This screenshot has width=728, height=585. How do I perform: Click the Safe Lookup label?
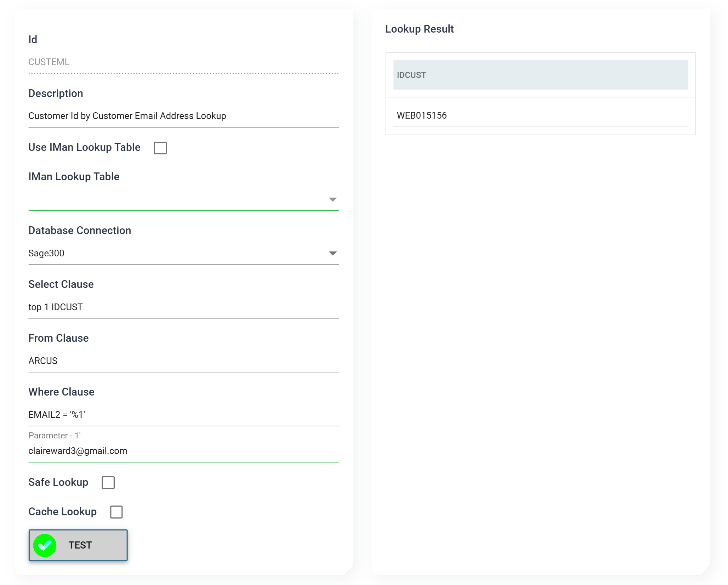click(x=58, y=482)
